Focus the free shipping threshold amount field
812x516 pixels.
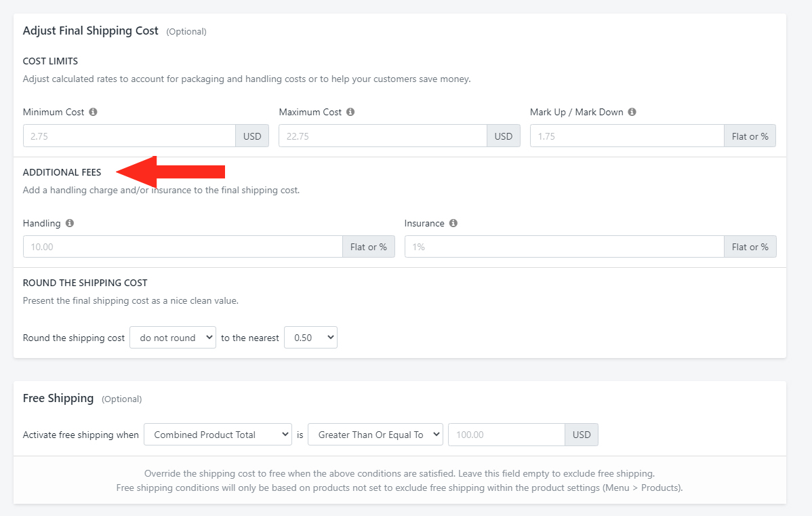[506, 434]
